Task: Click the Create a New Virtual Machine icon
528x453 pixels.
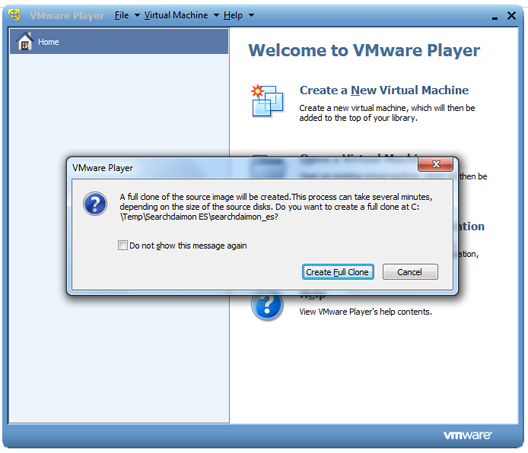Action: tap(268, 100)
